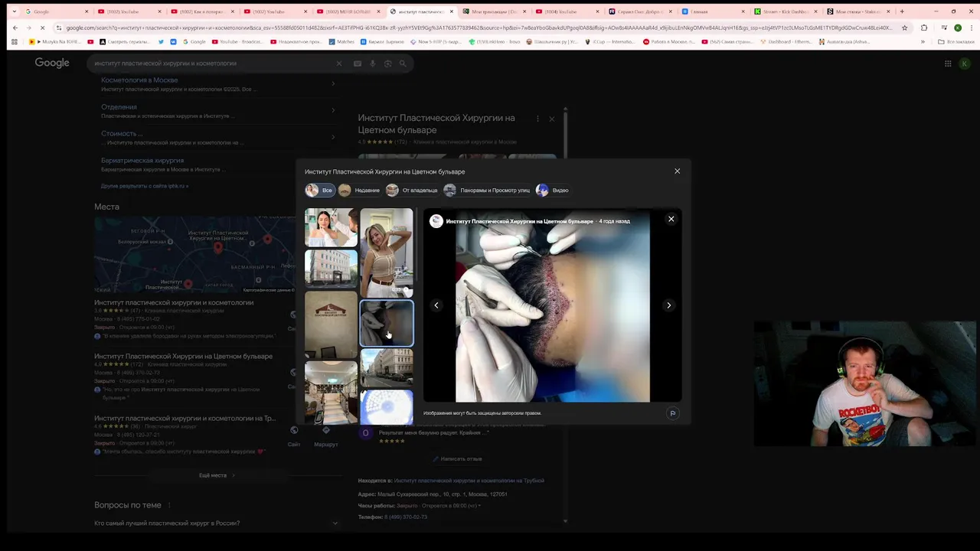Report photo using the flag icon
Image resolution: width=980 pixels, height=551 pixels.
tap(672, 413)
